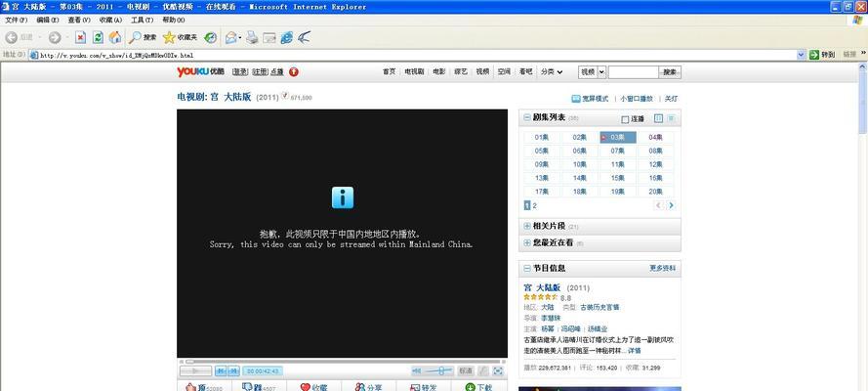Click the 注册 register link

coord(260,72)
